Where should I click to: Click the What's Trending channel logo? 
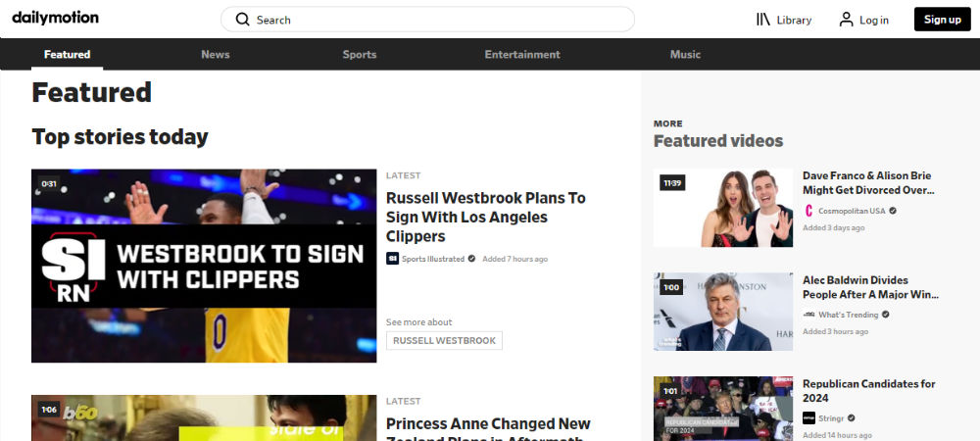click(808, 315)
